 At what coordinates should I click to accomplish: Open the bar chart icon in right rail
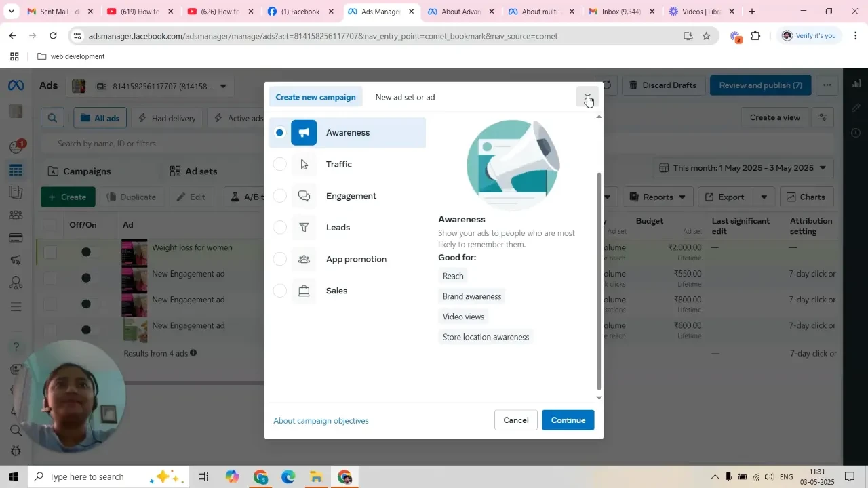click(856, 84)
